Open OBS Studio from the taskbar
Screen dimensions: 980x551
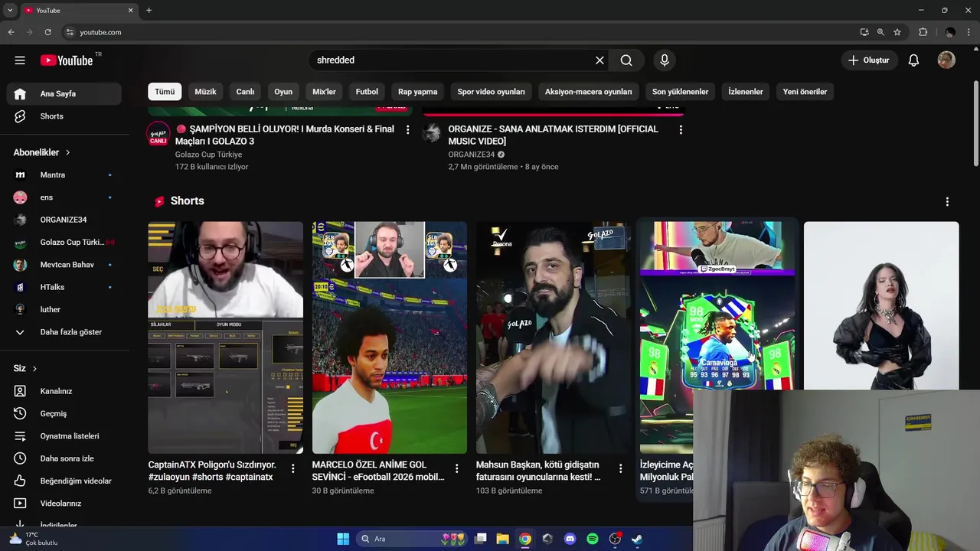615,539
